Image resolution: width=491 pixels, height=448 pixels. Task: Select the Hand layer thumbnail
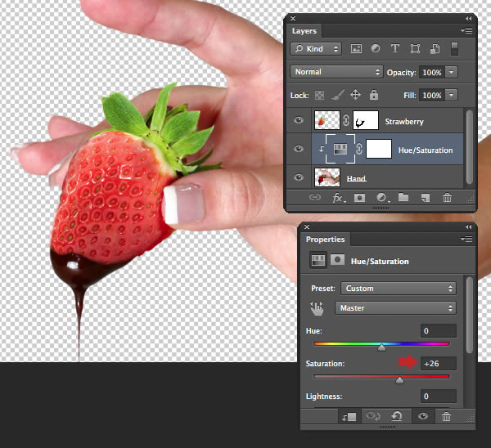pyautogui.click(x=327, y=177)
